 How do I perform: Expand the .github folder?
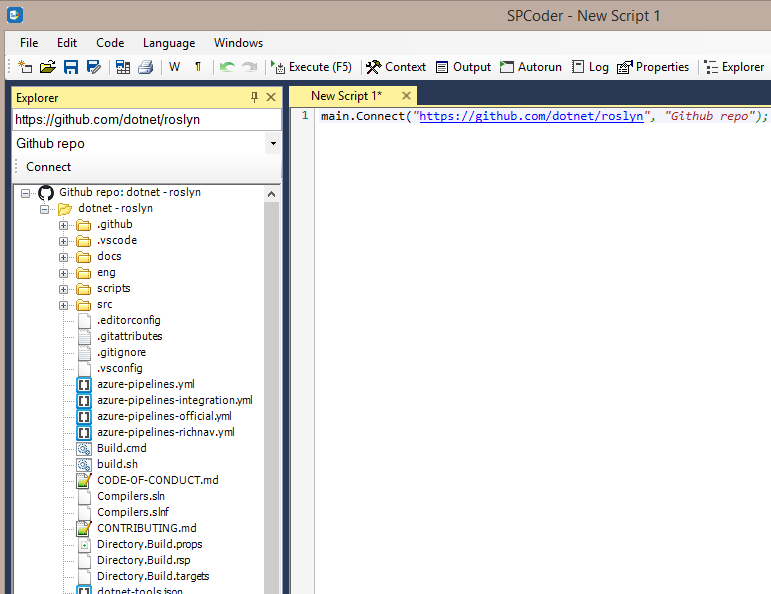(x=63, y=225)
